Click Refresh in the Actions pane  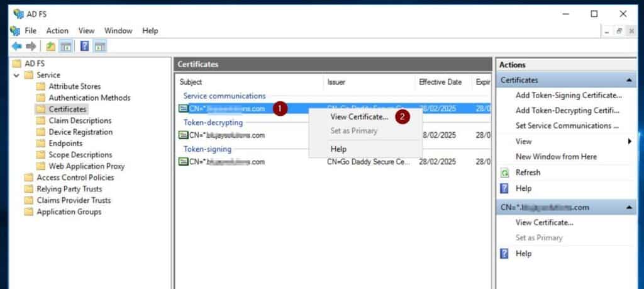528,173
